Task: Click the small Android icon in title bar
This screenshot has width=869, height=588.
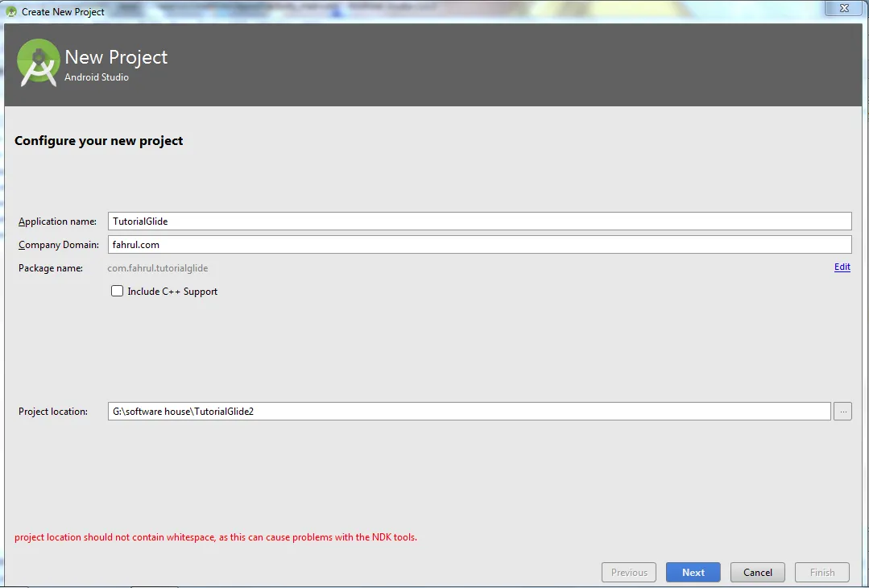Action: [11, 11]
